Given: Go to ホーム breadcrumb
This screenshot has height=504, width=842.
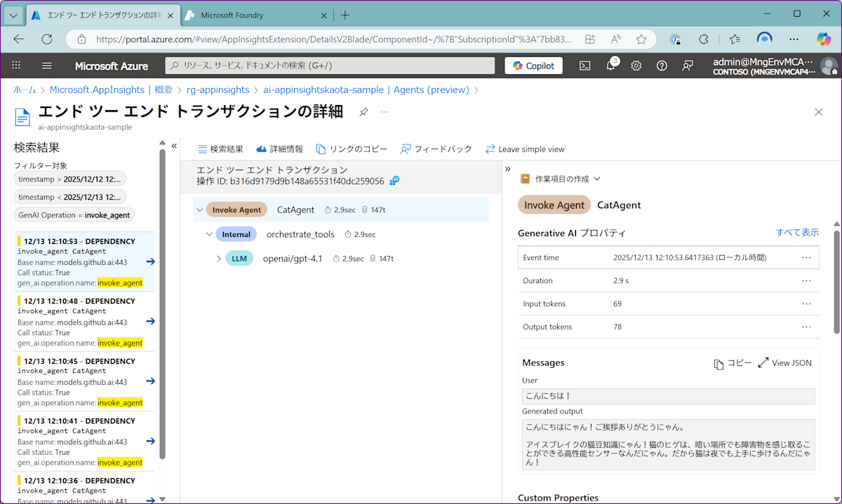Looking at the screenshot, I should coord(25,90).
